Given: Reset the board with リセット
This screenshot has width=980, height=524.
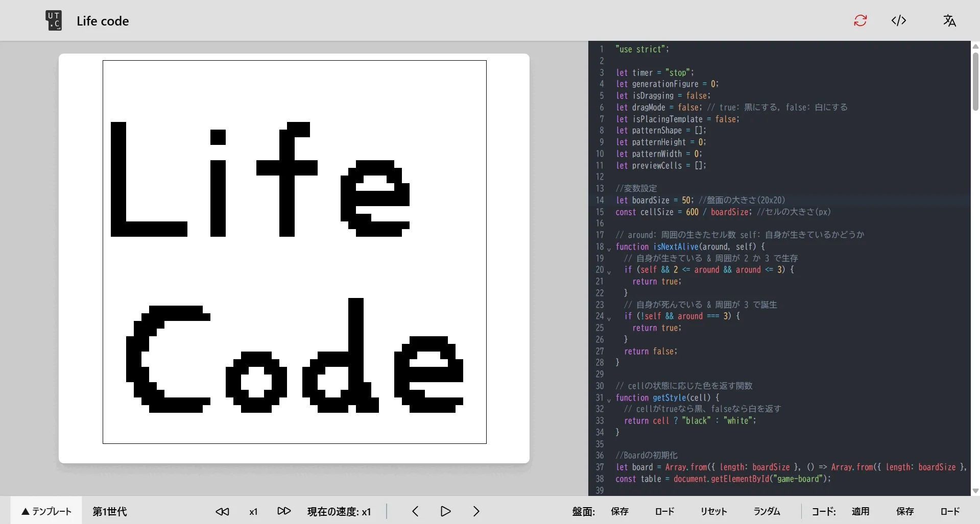Looking at the screenshot, I should tap(713, 511).
